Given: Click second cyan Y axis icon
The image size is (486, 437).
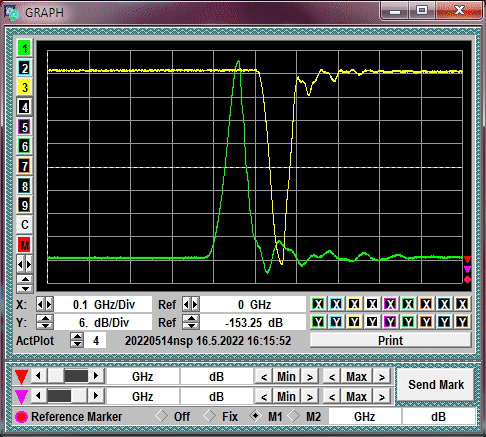Looking at the screenshot, I should click(x=336, y=322).
